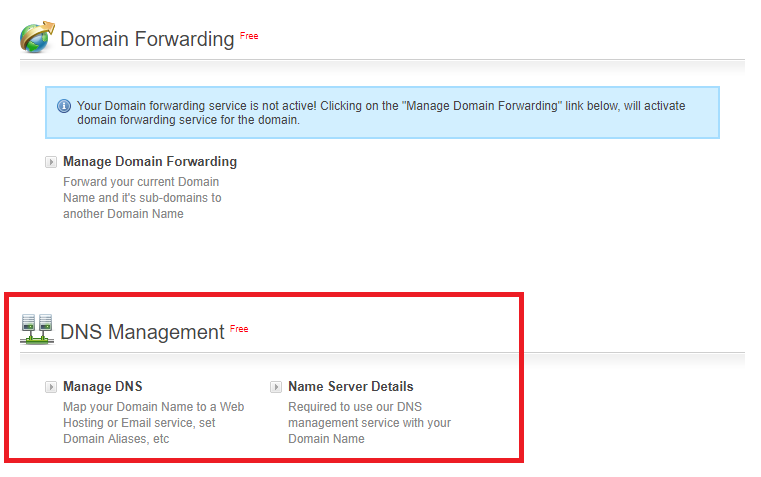Open the Manage DNS link
The image size is (761, 477).
(103, 387)
